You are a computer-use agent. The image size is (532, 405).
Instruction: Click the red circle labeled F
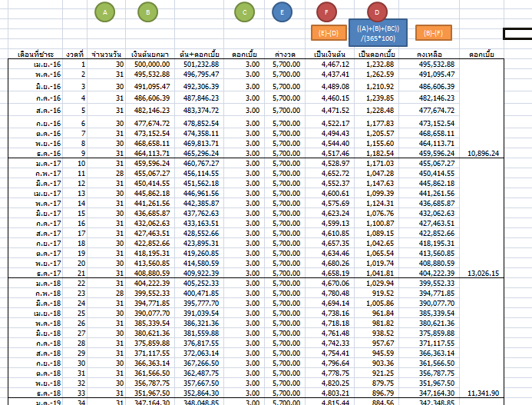326,12
